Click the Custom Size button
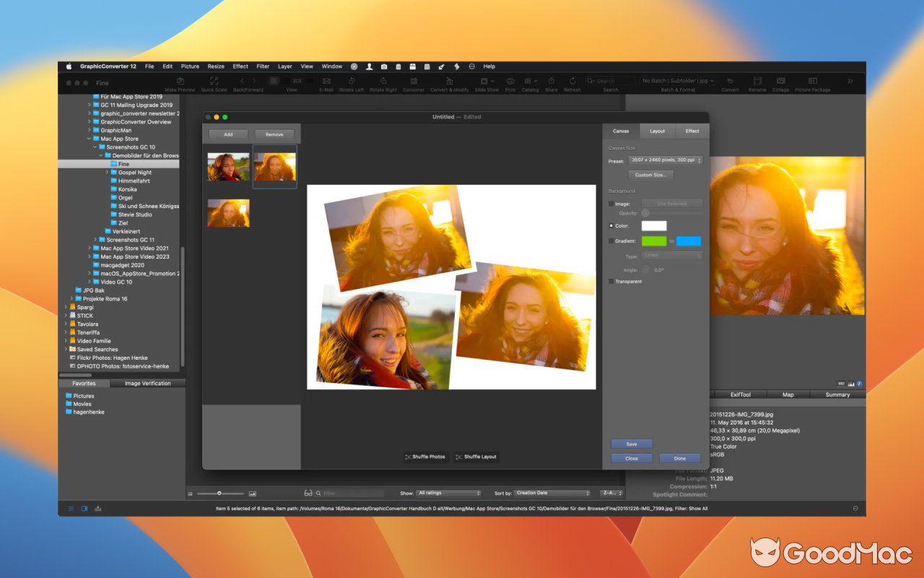This screenshot has height=578, width=924. point(650,174)
